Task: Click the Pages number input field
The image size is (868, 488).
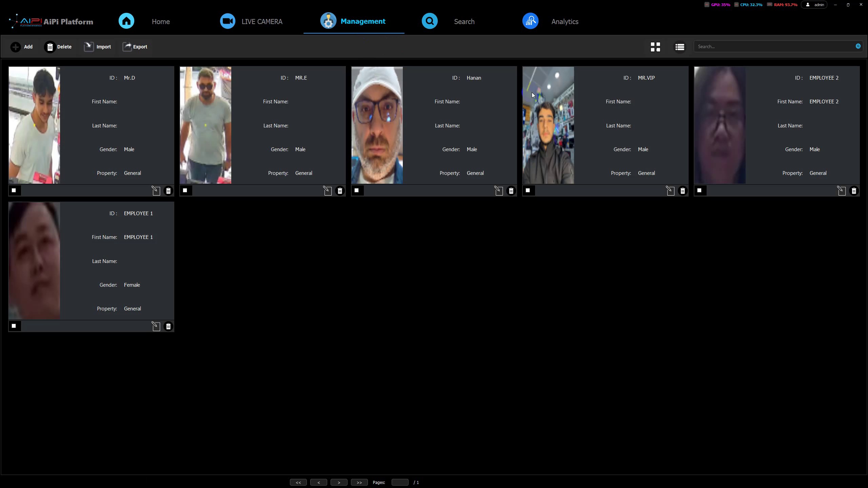Action: 400,482
